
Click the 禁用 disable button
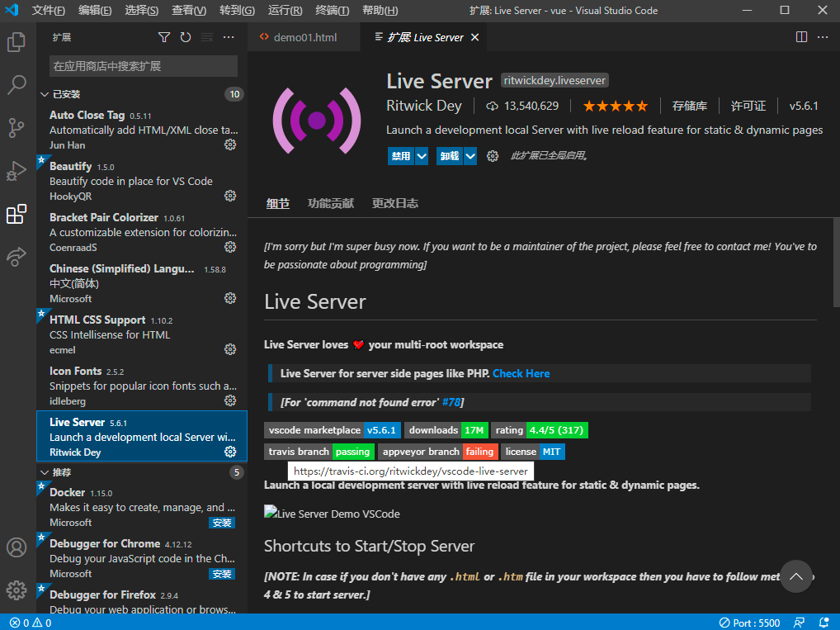(x=401, y=156)
